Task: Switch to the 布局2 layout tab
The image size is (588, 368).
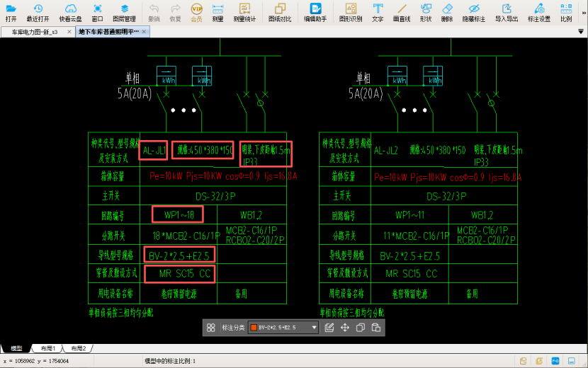Action: pos(78,348)
